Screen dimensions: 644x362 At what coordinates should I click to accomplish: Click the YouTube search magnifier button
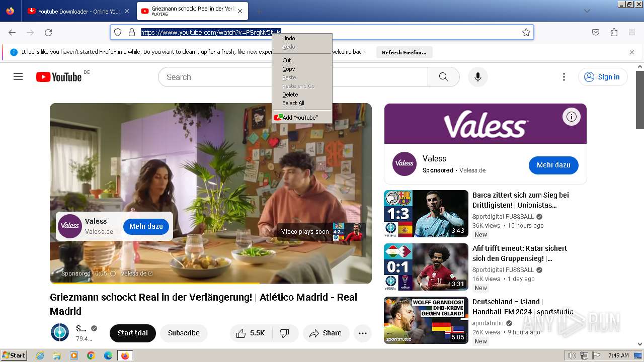pyautogui.click(x=443, y=77)
